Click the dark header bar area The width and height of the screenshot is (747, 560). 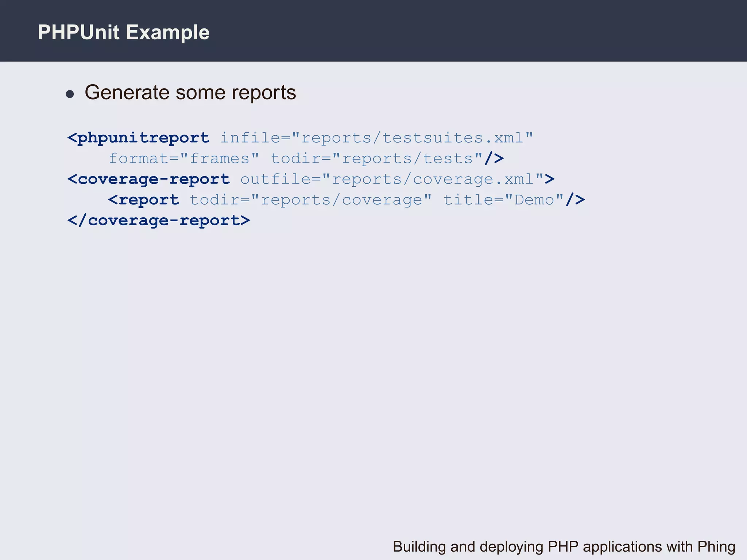[474, 31]
